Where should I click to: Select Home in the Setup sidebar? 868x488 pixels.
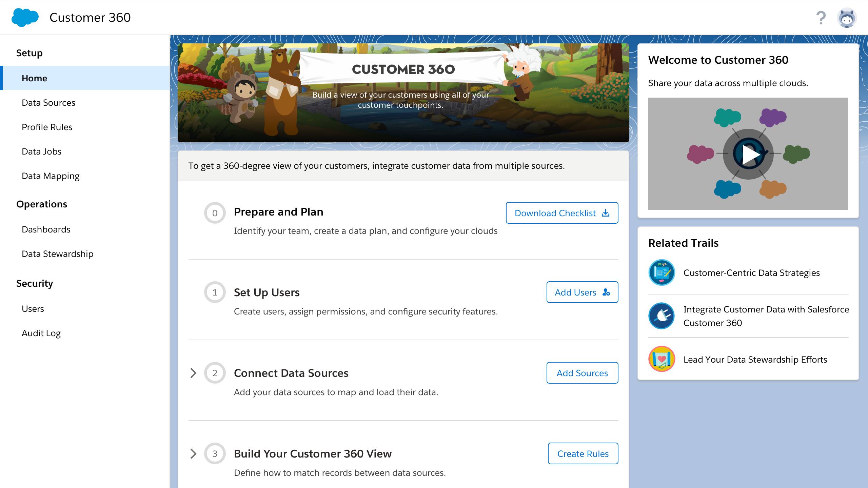(85, 78)
